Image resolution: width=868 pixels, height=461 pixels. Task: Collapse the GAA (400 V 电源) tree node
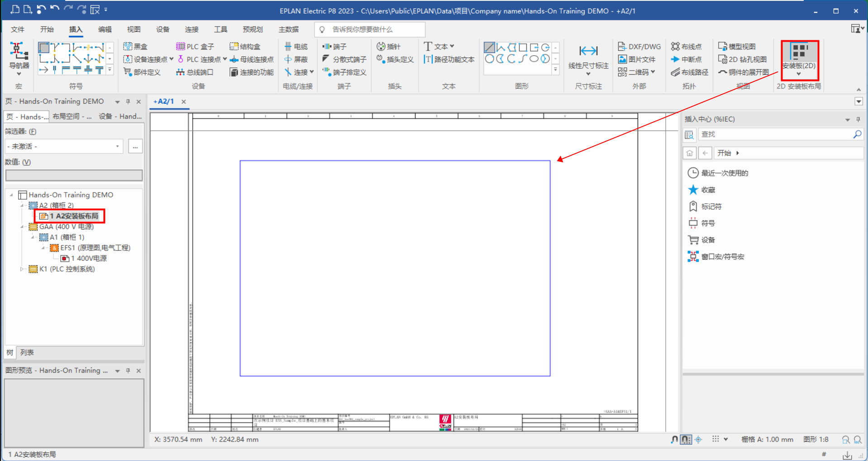22,226
